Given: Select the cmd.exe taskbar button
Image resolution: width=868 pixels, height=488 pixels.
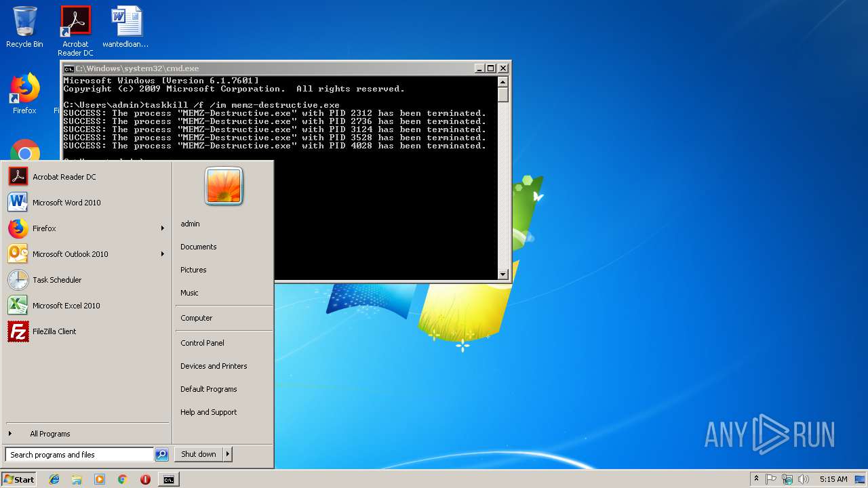Looking at the screenshot, I should (168, 479).
